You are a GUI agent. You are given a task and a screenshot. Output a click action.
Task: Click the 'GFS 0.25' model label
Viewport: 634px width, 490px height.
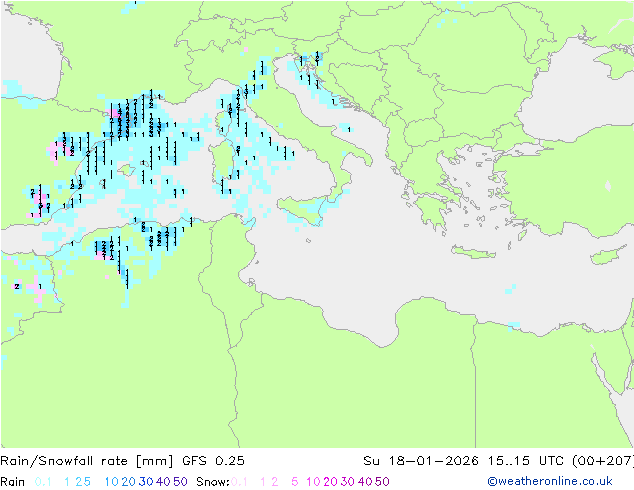(x=213, y=461)
